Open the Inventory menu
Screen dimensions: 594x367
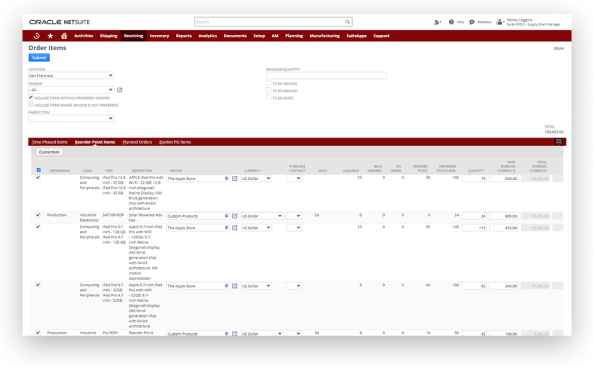[x=159, y=36]
